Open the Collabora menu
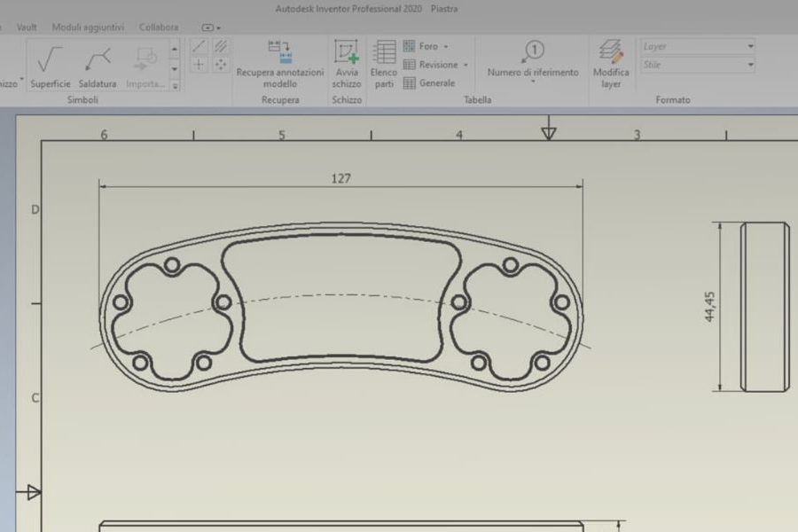 click(158, 27)
